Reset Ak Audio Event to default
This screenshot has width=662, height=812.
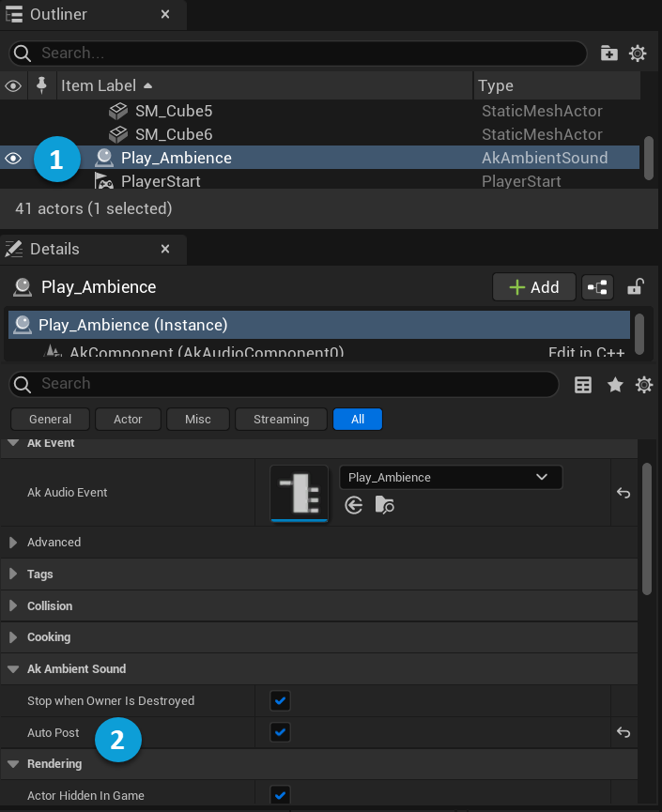click(624, 493)
